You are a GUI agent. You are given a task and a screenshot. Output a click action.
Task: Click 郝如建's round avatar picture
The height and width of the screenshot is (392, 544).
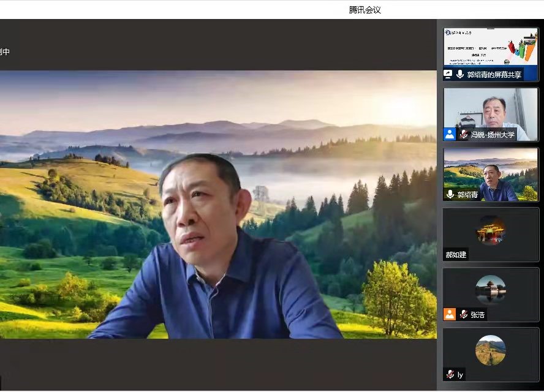click(x=491, y=230)
